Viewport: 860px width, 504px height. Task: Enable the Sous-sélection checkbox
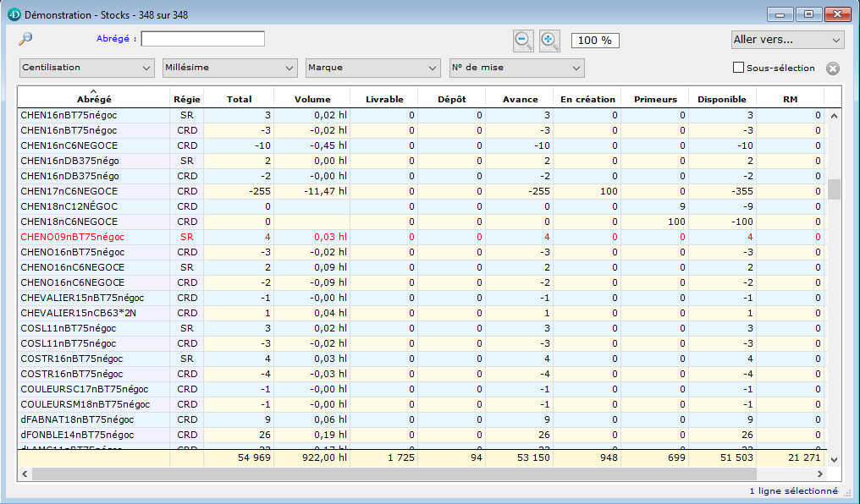click(x=738, y=68)
